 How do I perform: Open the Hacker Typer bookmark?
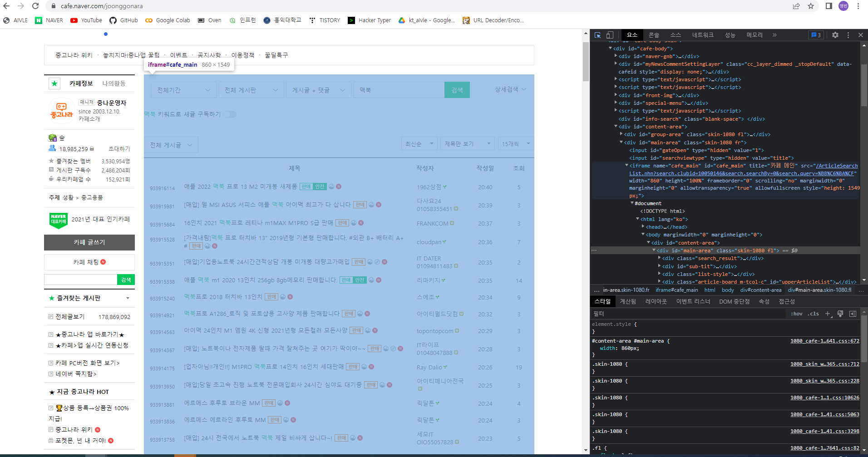point(369,20)
